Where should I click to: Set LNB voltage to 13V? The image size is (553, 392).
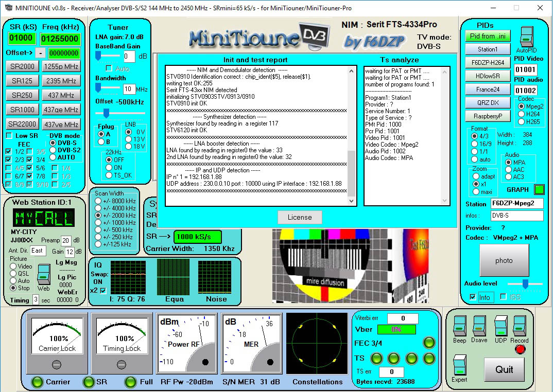(128, 139)
